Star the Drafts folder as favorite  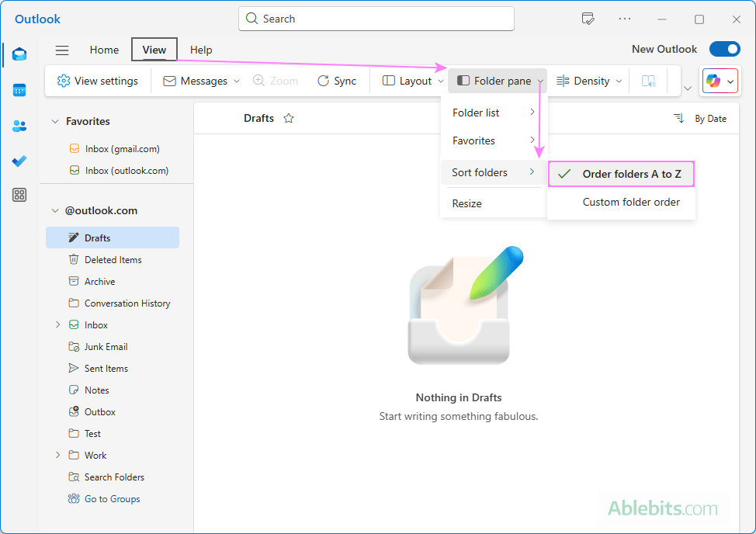coord(289,119)
